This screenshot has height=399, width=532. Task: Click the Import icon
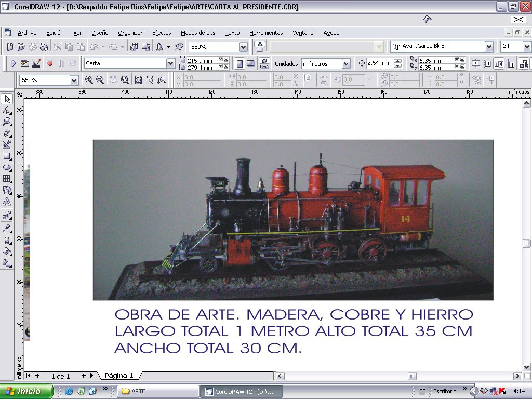(x=134, y=46)
